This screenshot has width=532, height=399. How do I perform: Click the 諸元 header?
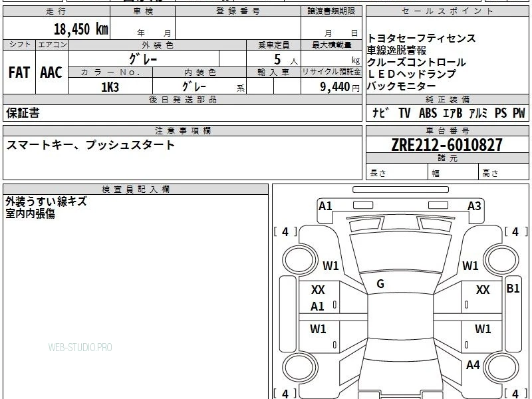tap(447, 158)
